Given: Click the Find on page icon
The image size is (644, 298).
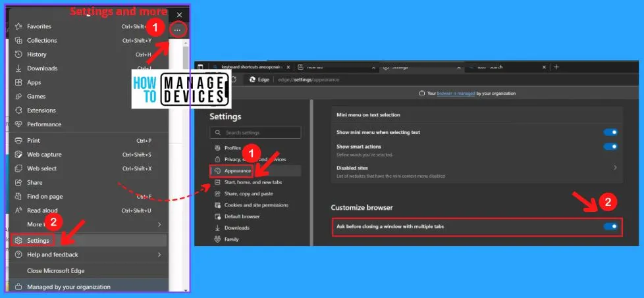Looking at the screenshot, I should [18, 196].
